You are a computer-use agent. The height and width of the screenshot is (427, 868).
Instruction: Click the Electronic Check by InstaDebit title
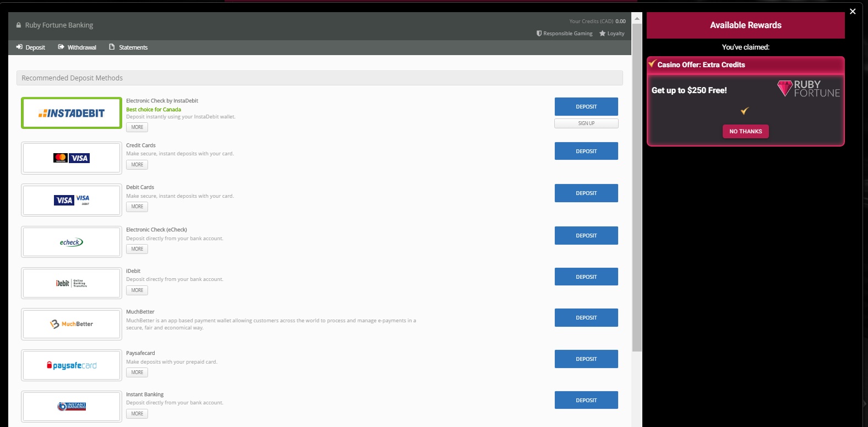point(162,101)
